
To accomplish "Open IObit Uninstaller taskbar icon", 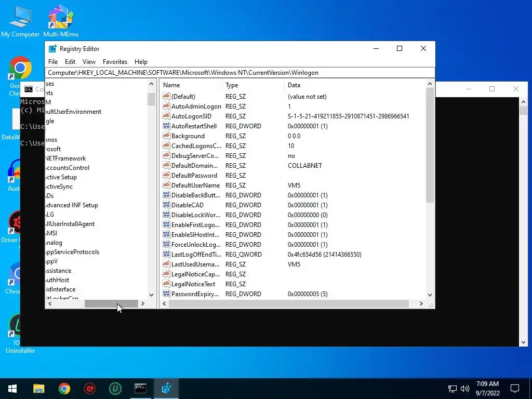I will [x=115, y=389].
